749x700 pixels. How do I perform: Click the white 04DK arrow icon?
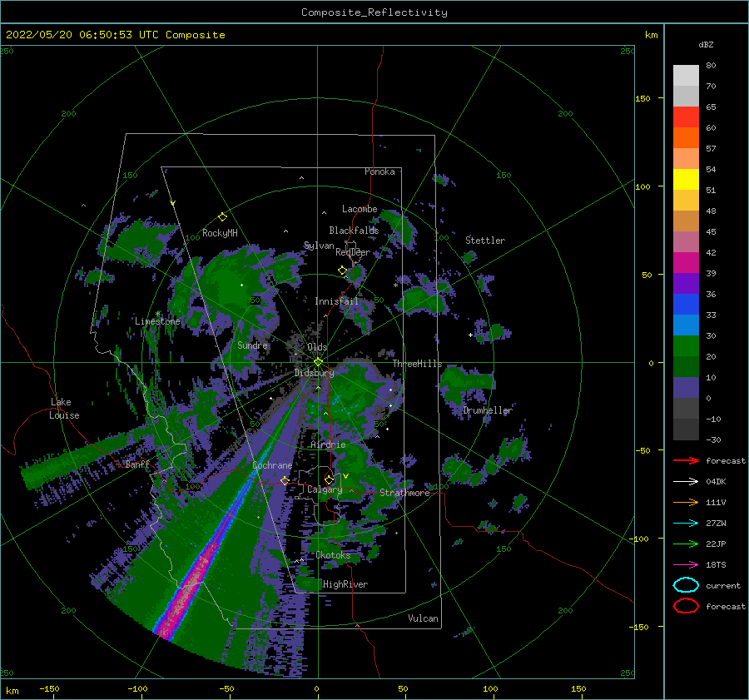point(686,482)
